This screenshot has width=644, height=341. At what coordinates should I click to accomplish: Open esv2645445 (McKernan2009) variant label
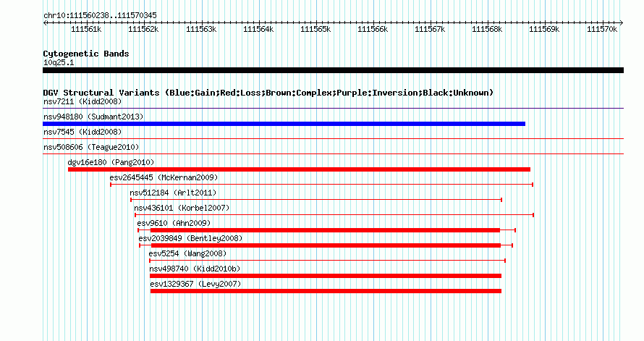(x=164, y=177)
